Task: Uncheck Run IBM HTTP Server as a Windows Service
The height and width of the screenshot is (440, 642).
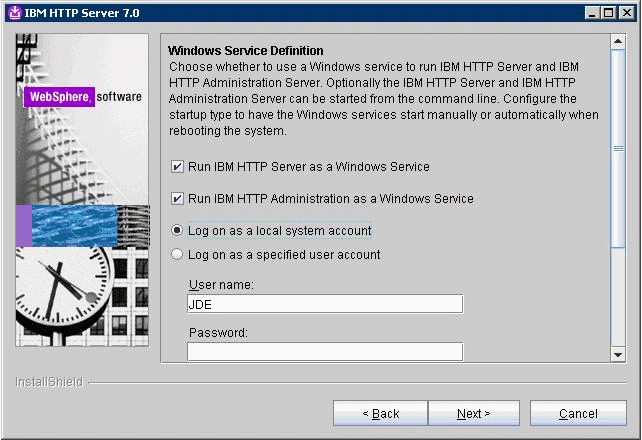Action: click(178, 167)
